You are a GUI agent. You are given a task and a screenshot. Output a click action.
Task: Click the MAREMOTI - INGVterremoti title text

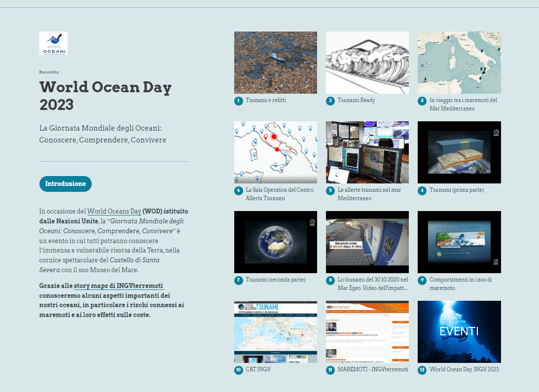tap(373, 369)
